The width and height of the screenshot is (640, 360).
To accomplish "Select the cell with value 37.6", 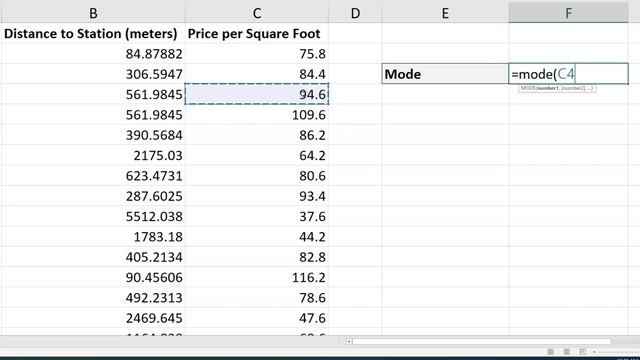I will [257, 216].
